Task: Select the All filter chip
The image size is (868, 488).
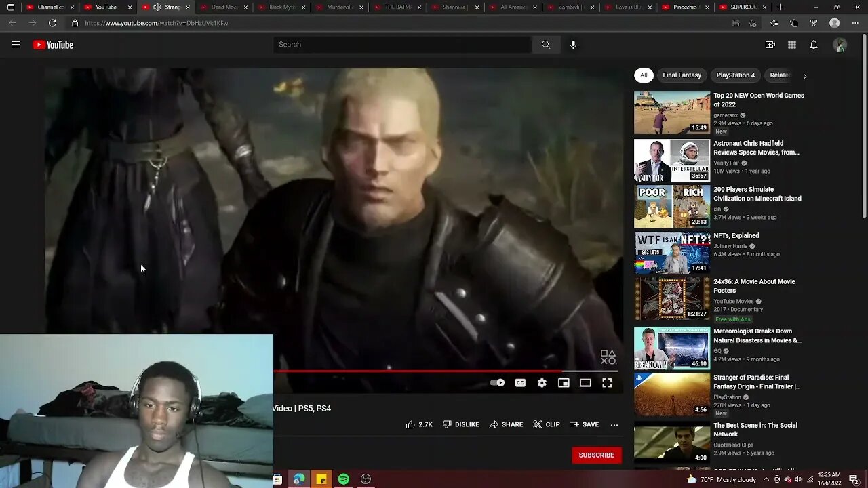Action: tap(644, 75)
